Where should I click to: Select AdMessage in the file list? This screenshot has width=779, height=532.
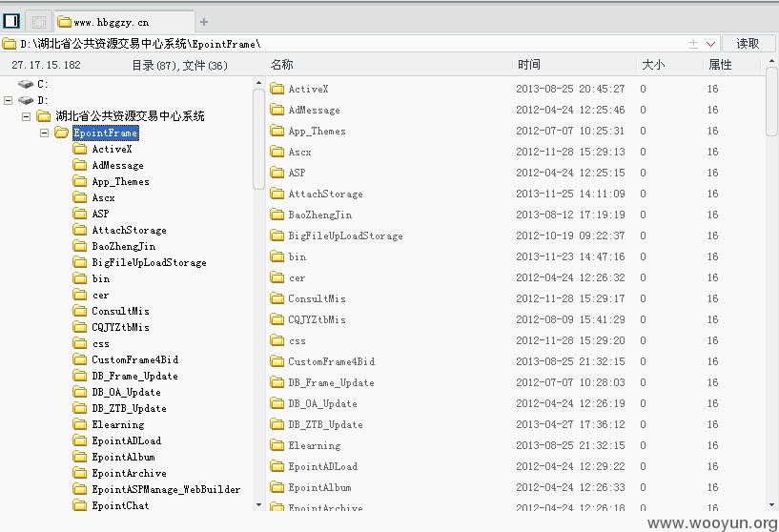click(x=314, y=110)
